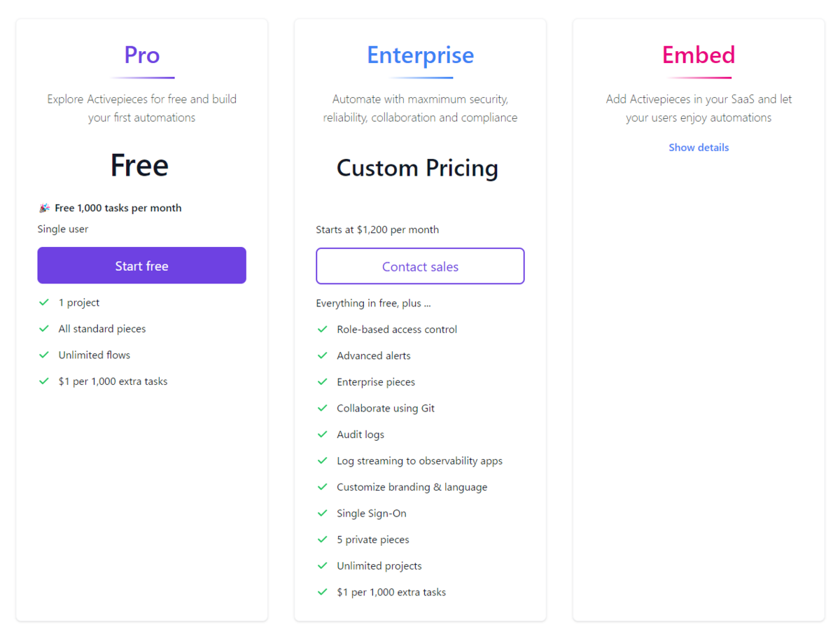Image resolution: width=840 pixels, height=641 pixels.
Task: Click checkmark next to Collaborate using Git
Action: pos(323,408)
